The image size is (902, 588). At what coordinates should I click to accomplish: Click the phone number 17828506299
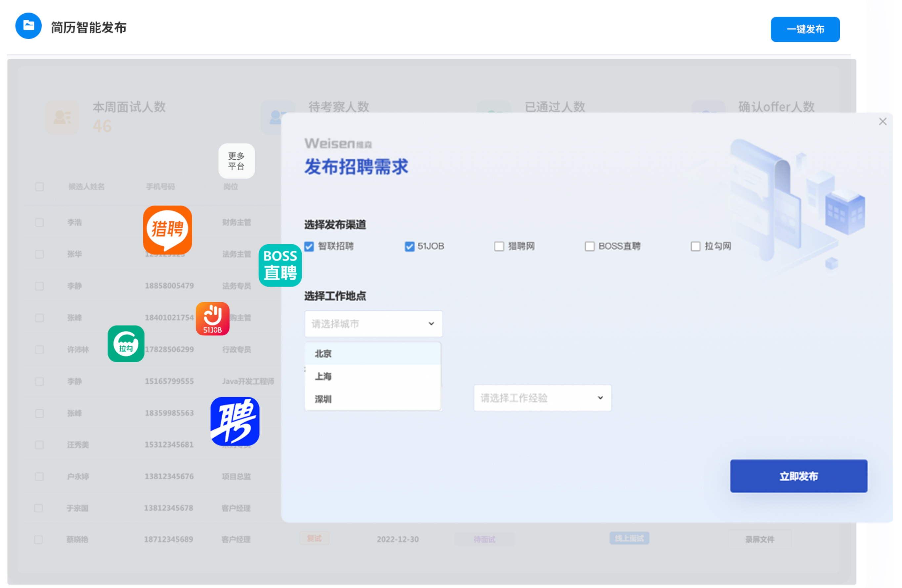pos(169,349)
